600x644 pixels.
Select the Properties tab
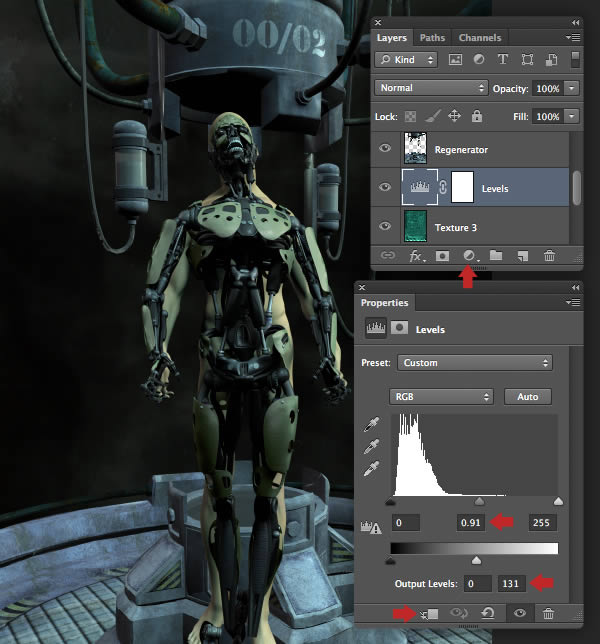[x=384, y=303]
